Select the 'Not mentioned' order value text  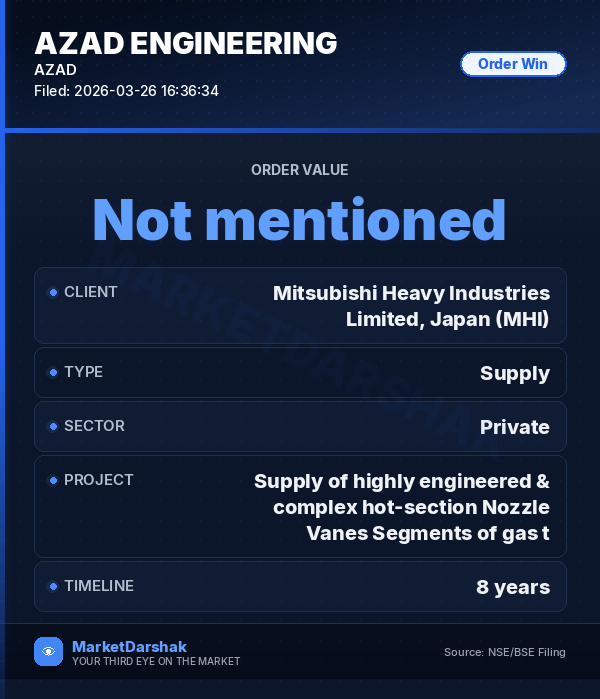[300, 219]
